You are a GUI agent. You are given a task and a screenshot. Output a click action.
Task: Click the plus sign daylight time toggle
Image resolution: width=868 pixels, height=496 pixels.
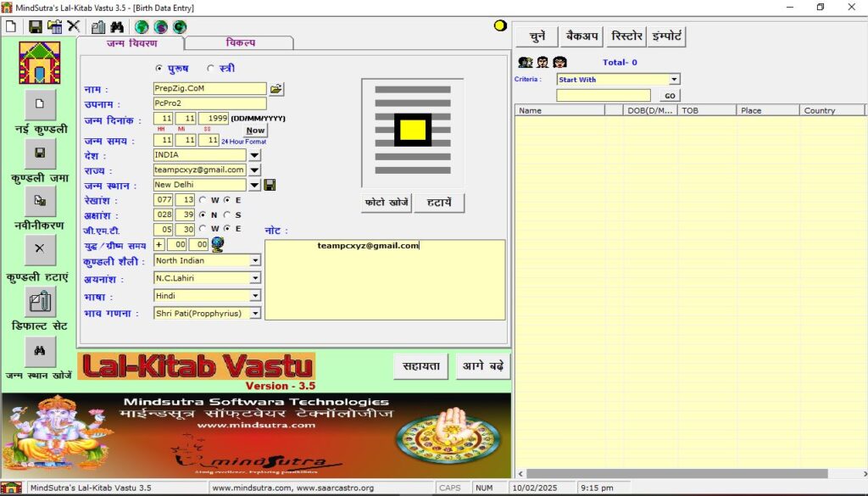[159, 244]
